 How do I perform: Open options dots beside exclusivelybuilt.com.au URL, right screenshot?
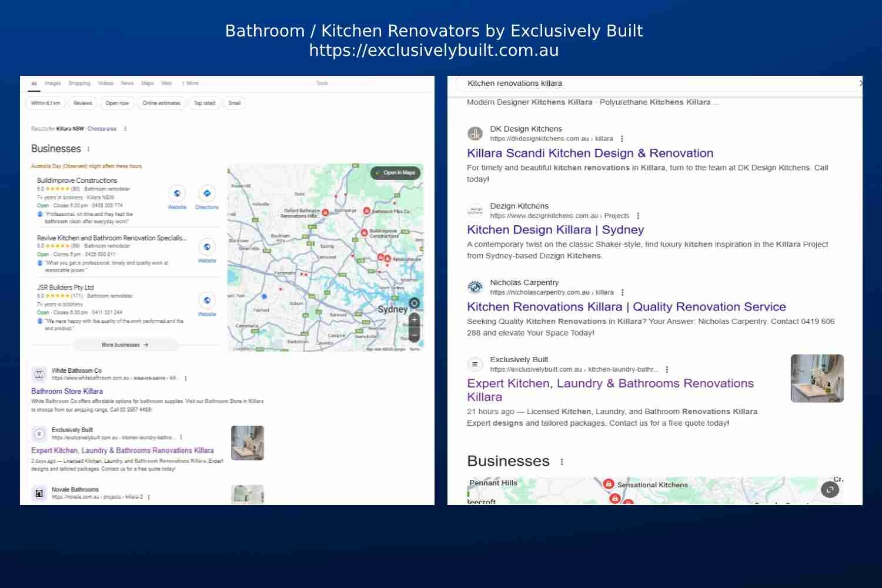pyautogui.click(x=667, y=369)
